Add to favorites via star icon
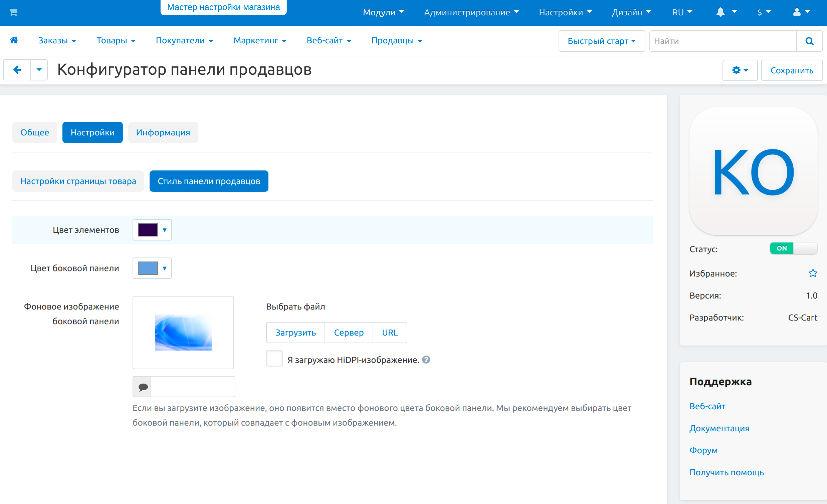Screen dimensions: 827x504 point(812,273)
